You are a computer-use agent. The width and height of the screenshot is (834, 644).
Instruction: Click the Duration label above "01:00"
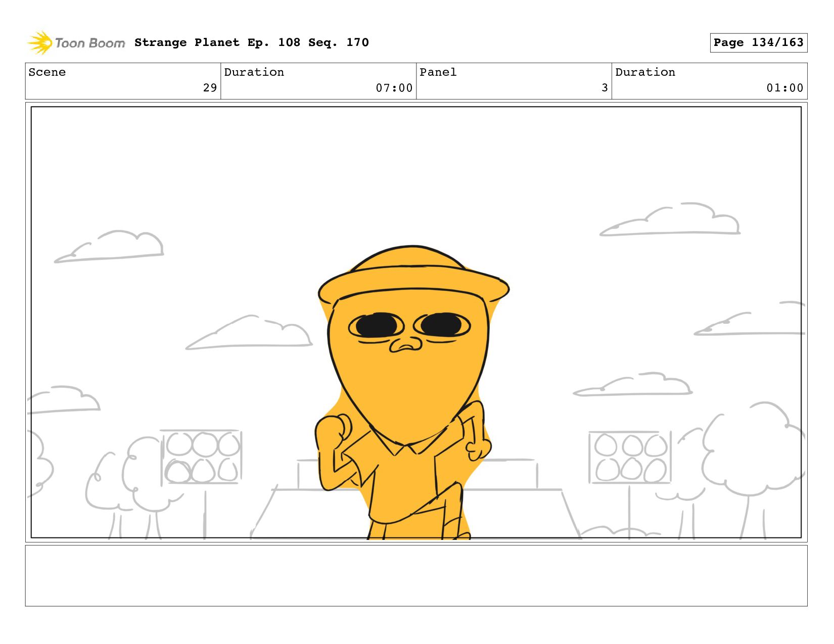[x=645, y=72]
